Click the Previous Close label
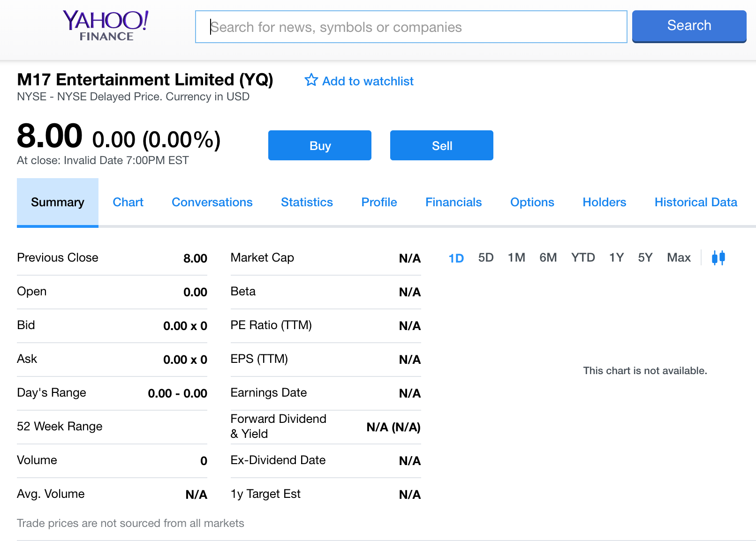 [x=58, y=257]
